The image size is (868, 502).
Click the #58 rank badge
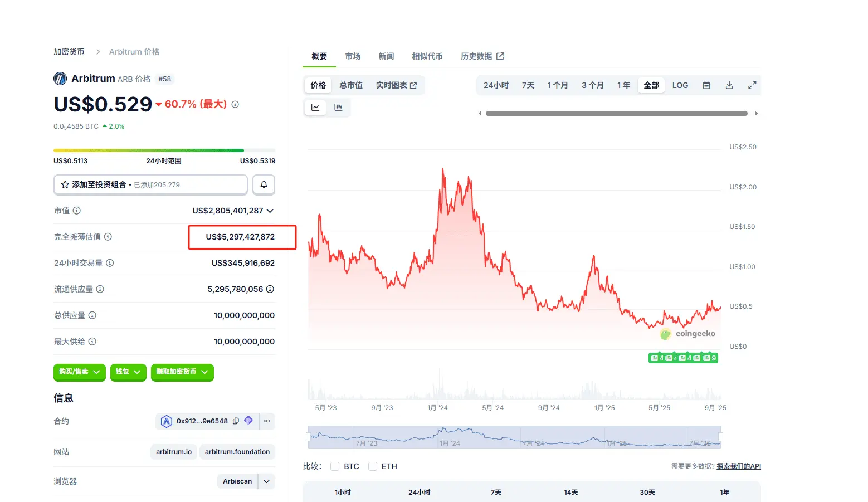(165, 79)
